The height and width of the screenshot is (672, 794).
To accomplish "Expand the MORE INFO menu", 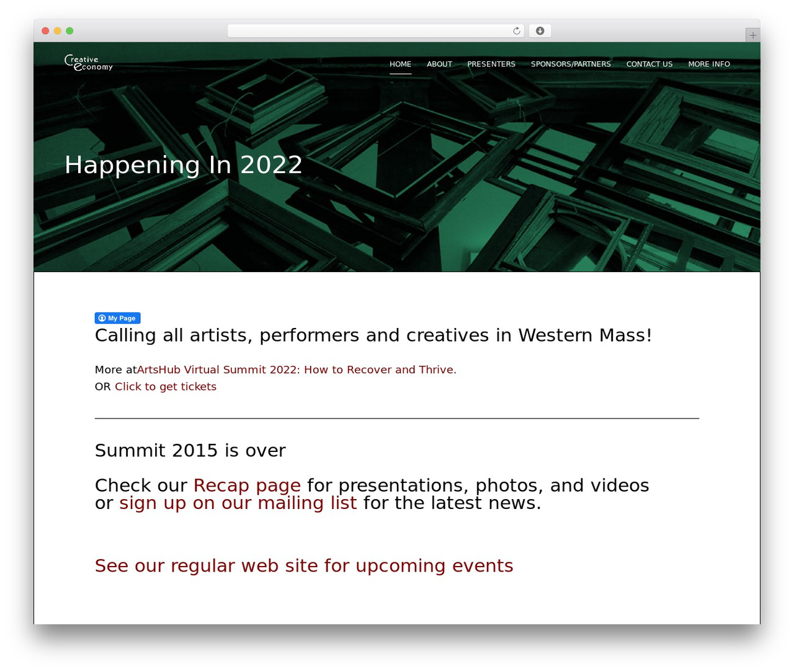I will click(x=709, y=64).
